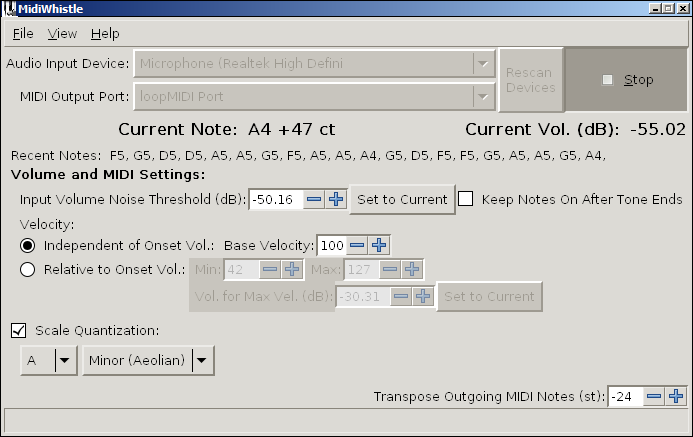
Task: Click minus icon for Noise Threshold
Action: [314, 199]
